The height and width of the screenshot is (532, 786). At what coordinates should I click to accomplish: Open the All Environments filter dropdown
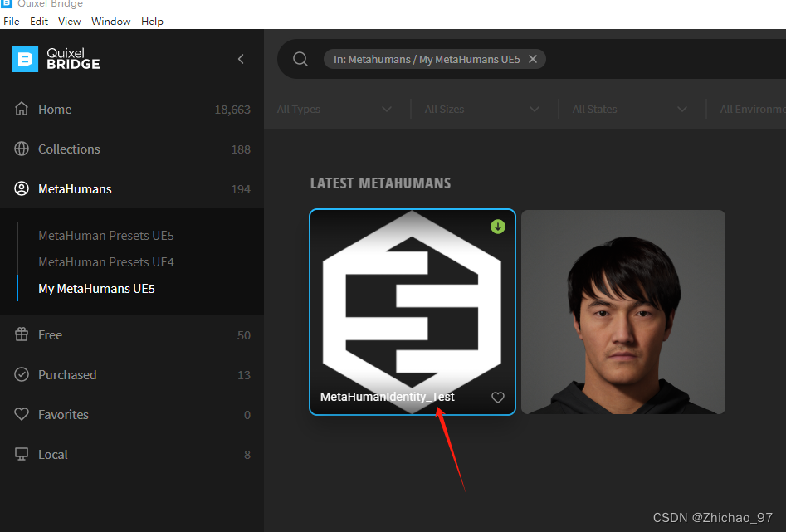752,109
